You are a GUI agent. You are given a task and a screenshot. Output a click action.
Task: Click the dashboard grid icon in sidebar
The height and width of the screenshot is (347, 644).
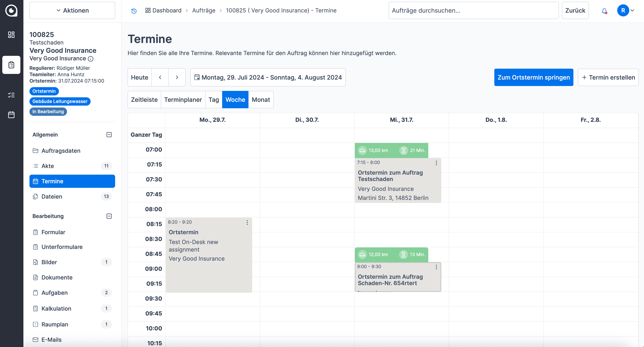[11, 35]
